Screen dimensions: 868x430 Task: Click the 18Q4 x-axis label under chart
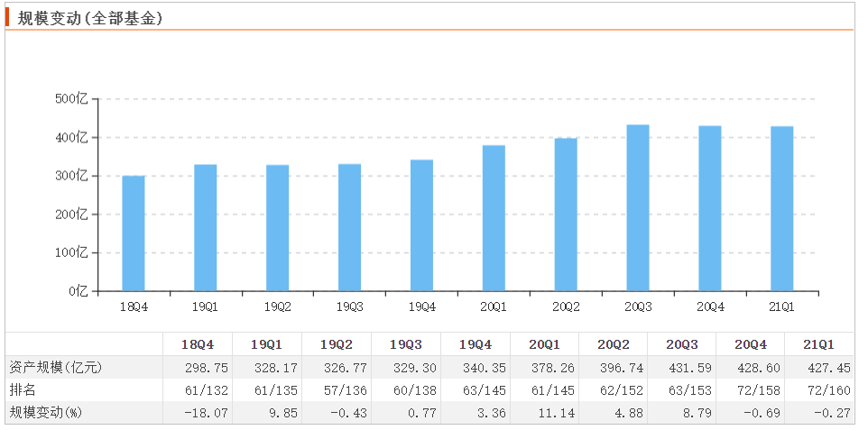pyautogui.click(x=134, y=306)
